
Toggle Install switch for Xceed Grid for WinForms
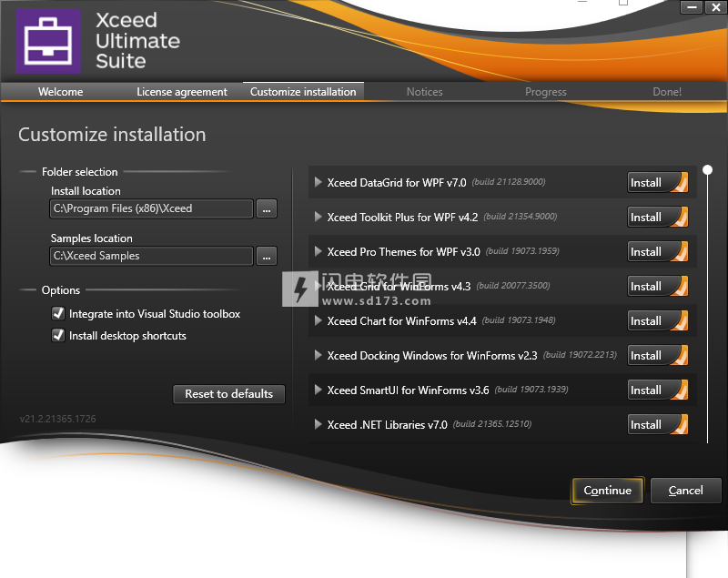(658, 287)
